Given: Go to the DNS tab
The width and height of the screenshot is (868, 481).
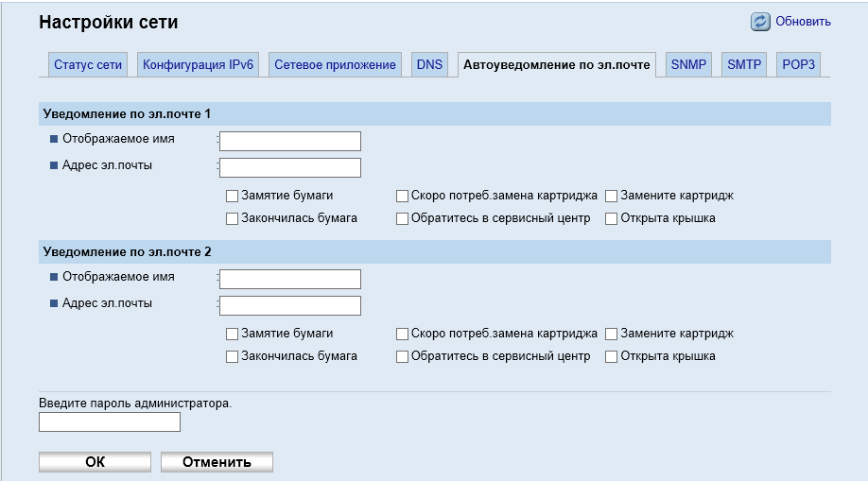Looking at the screenshot, I should point(429,65).
